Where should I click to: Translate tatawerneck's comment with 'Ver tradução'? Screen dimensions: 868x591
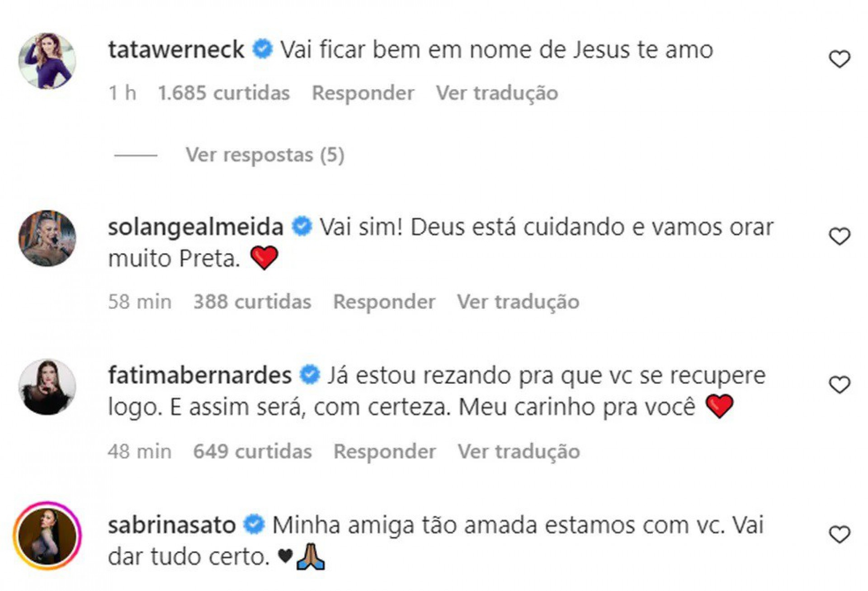497,93
